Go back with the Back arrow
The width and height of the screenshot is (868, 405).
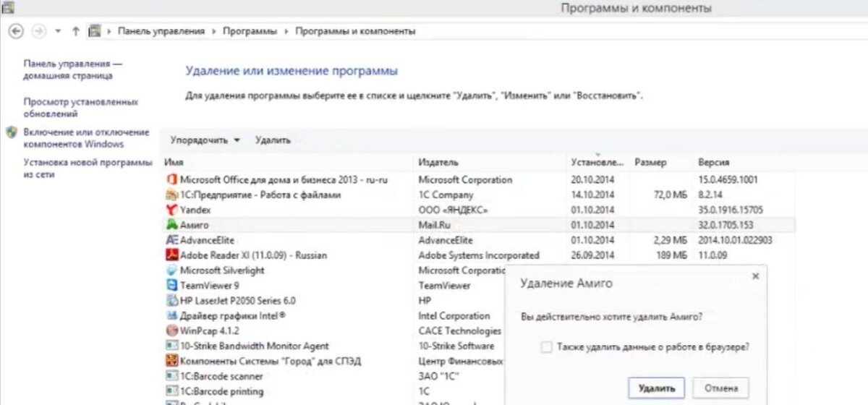click(x=17, y=31)
